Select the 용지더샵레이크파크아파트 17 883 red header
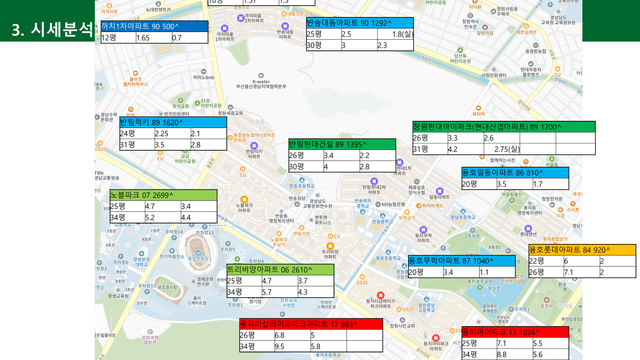This screenshot has height=360, width=640. [311, 324]
